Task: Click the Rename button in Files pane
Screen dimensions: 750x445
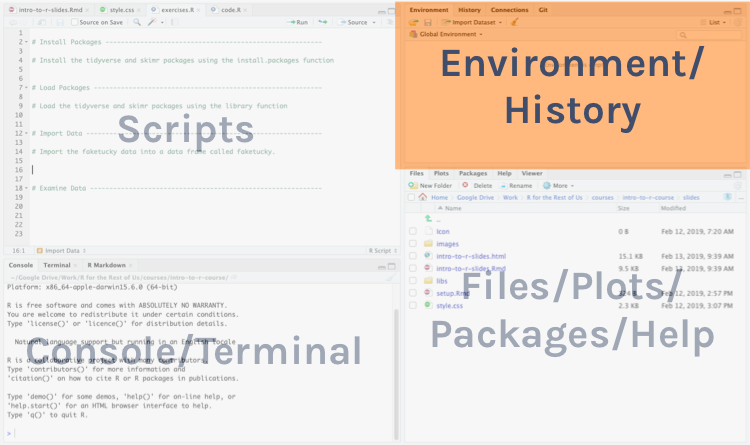Action: pos(516,186)
